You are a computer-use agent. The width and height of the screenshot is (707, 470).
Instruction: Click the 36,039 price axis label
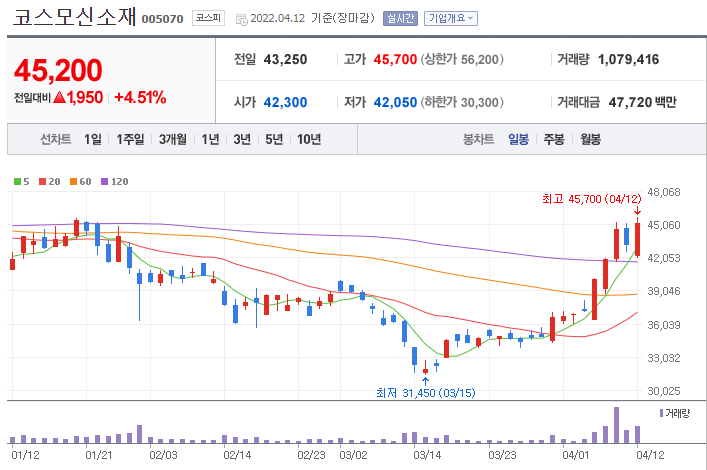(x=664, y=325)
